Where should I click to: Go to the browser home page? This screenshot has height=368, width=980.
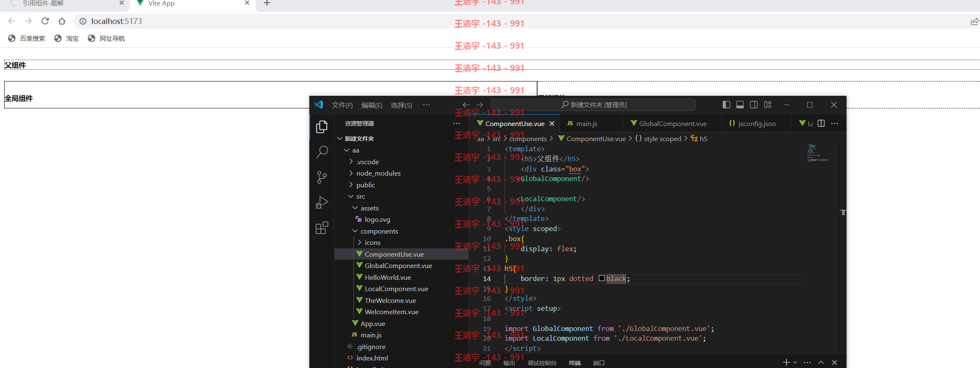tap(62, 21)
